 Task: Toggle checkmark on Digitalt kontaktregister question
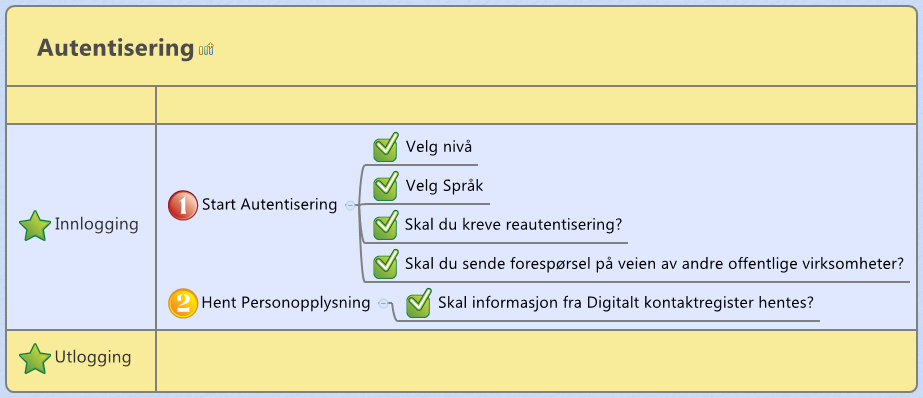(419, 303)
